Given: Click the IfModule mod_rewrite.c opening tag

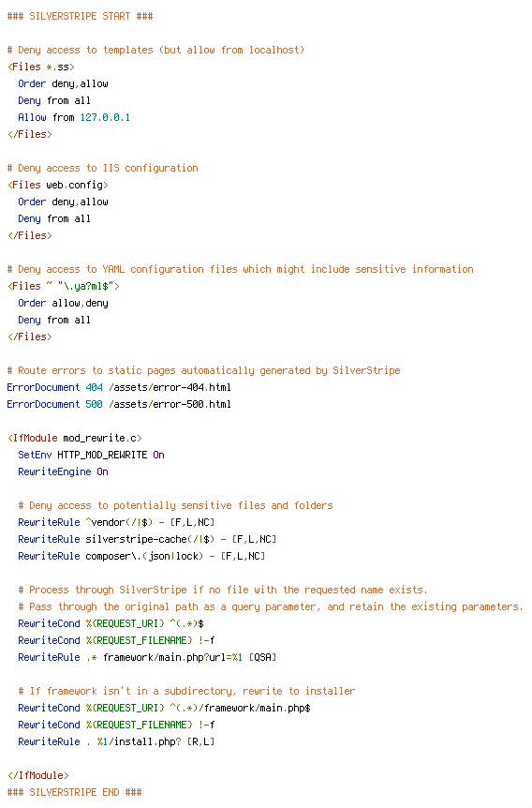Looking at the screenshot, I should coord(75,438).
